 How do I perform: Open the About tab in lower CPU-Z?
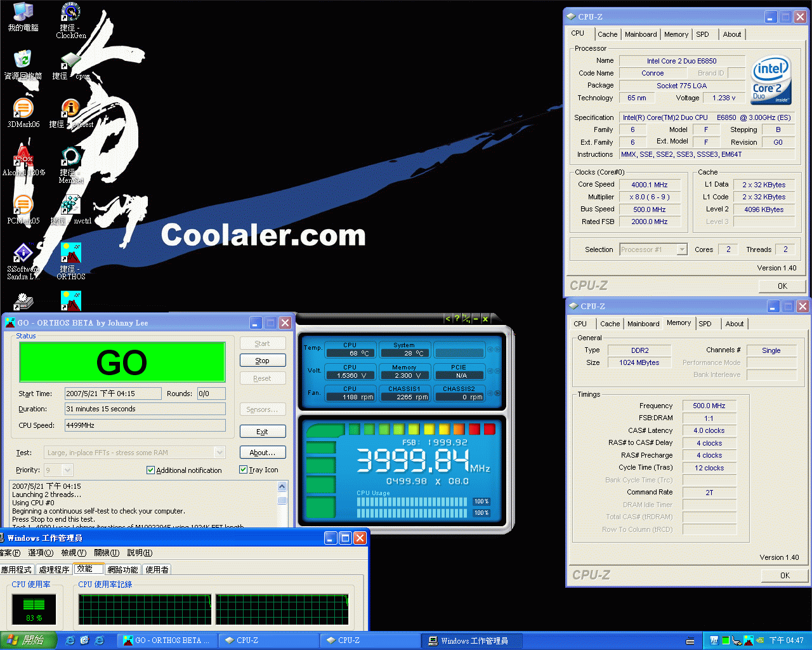coord(735,324)
